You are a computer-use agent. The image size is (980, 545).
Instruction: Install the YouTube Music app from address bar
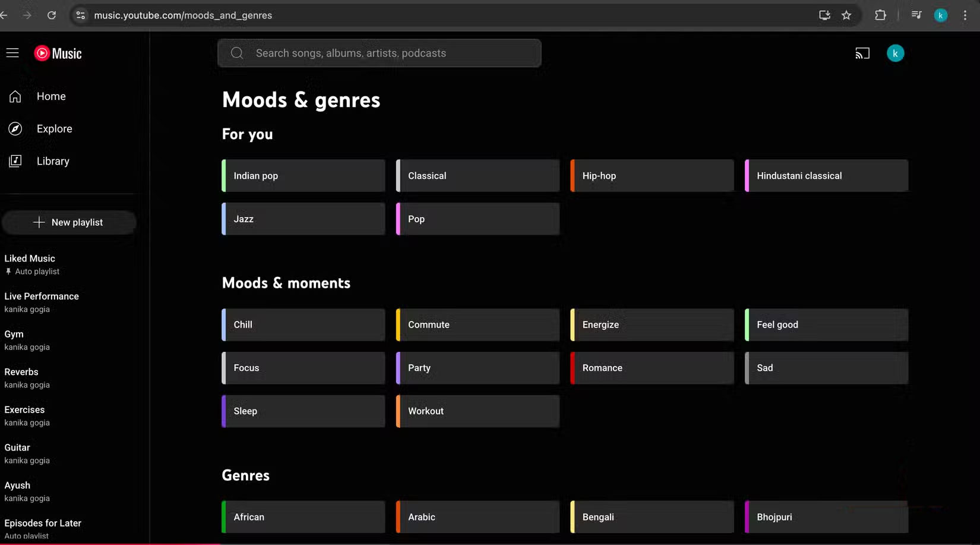point(824,15)
